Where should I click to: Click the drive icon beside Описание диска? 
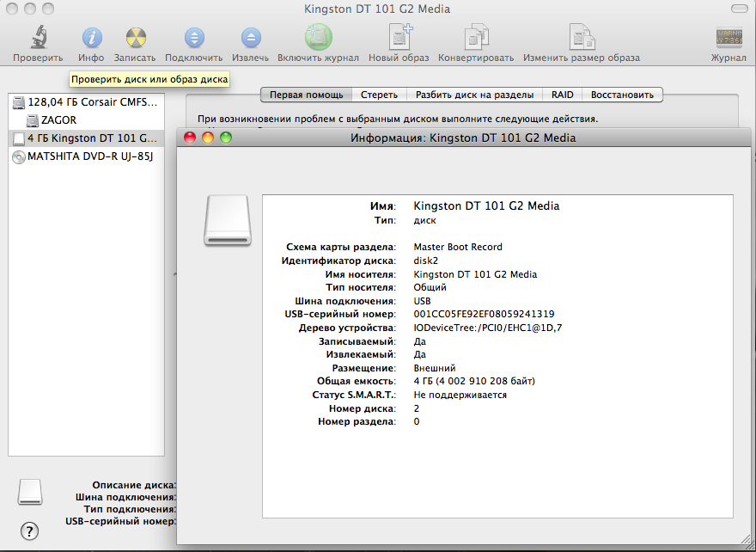point(30,492)
